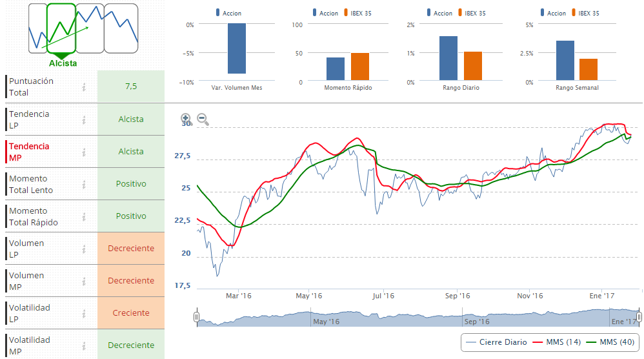Toggle Accion legend in Rango Diario chart
Viewport: 644px width, 359px height.
pos(440,13)
